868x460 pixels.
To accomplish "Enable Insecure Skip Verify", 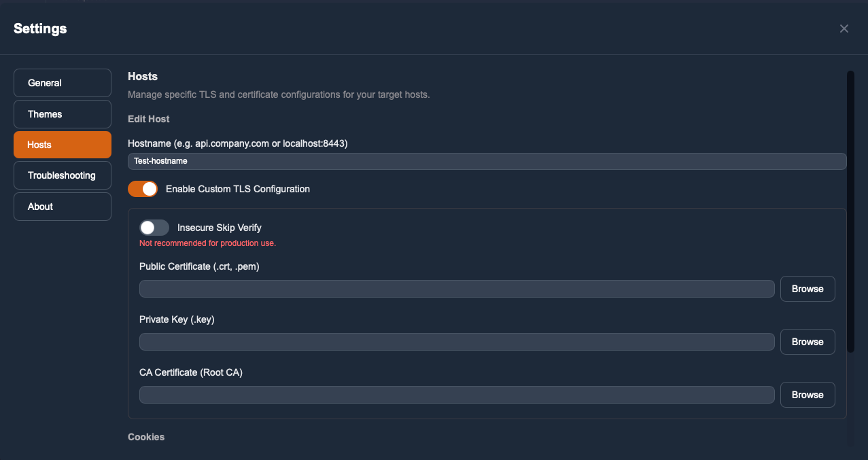I will pos(154,227).
